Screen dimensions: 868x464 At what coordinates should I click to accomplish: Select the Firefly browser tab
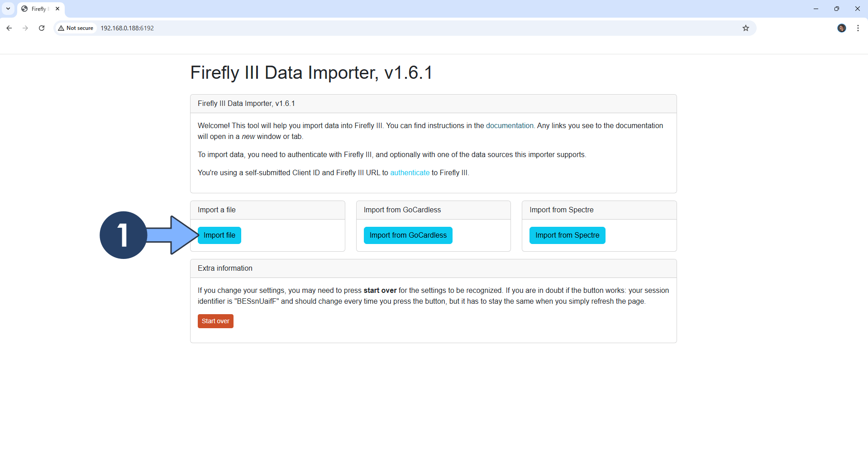point(40,9)
